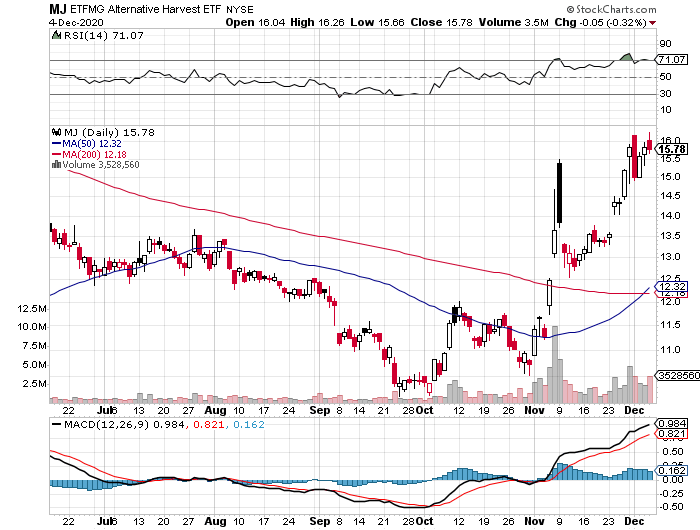Click the 2.5M volume axis label
Image resolution: width=700 pixels, height=530 pixels.
click(34, 384)
